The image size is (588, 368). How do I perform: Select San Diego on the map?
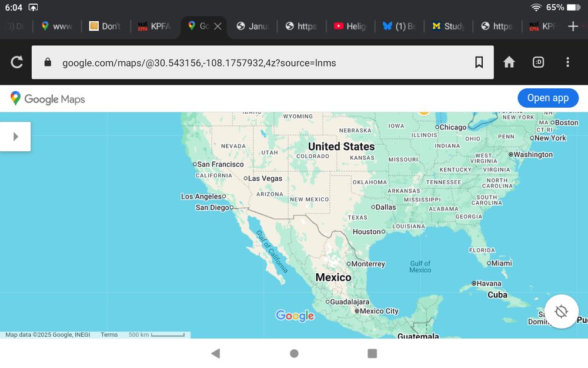[215, 208]
